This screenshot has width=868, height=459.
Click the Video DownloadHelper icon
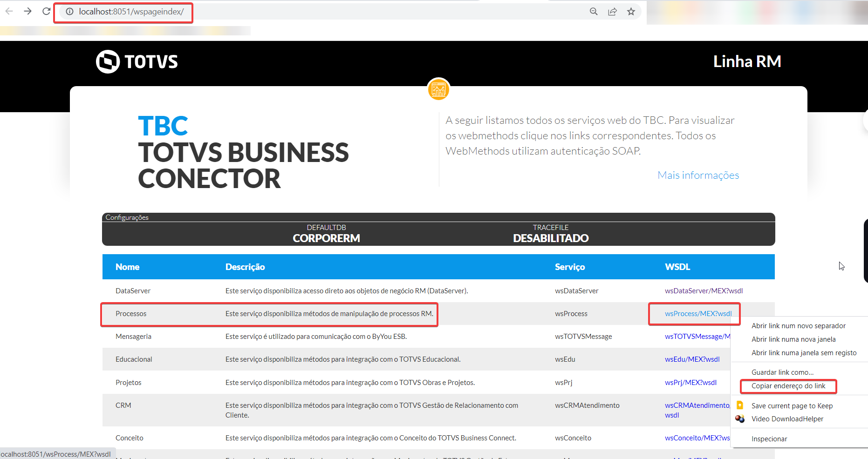740,418
